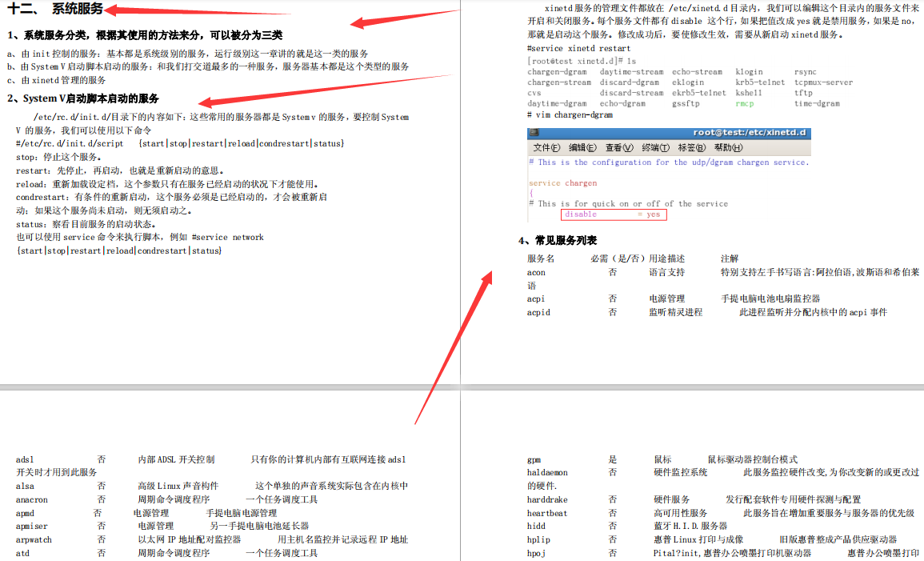Click table header 注解
Screen dimensions: 924x561
tap(730, 258)
